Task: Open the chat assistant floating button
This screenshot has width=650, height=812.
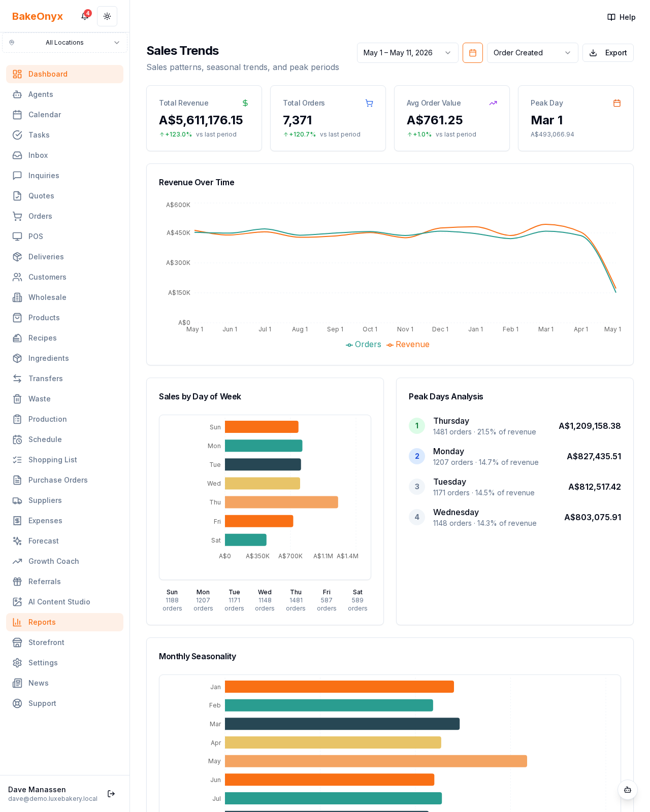Action: pyautogui.click(x=628, y=790)
